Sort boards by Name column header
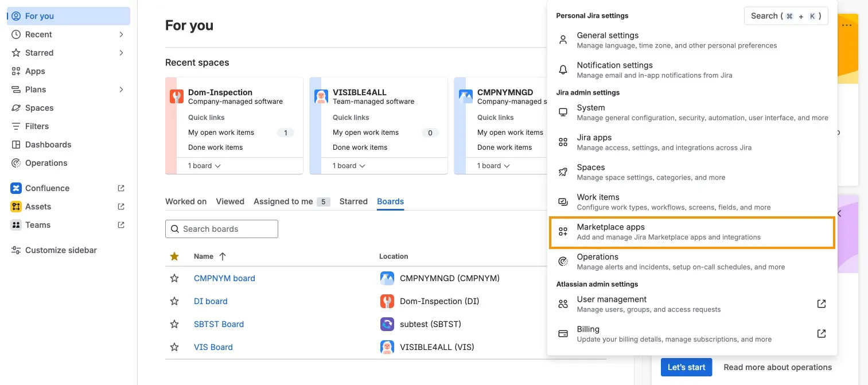Image resolution: width=868 pixels, height=385 pixels. pyautogui.click(x=204, y=256)
